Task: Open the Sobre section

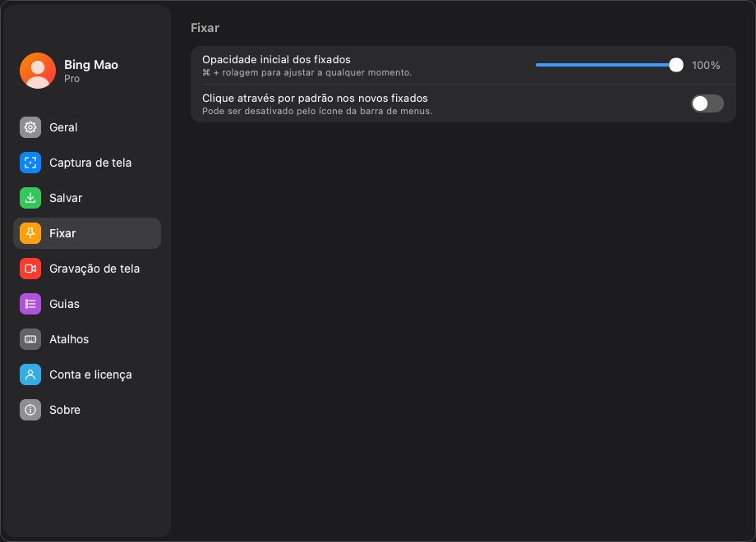Action: click(87, 410)
